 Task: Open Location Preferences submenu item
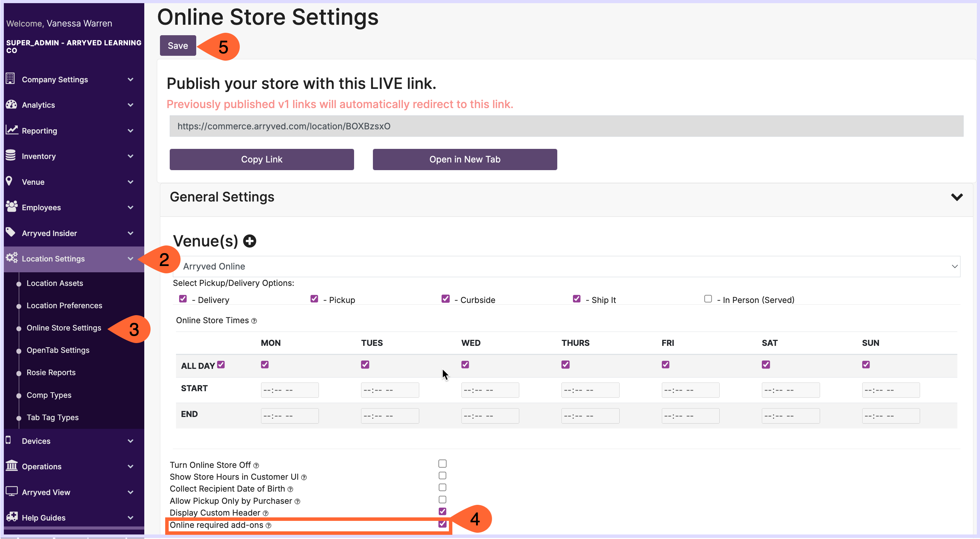(64, 306)
